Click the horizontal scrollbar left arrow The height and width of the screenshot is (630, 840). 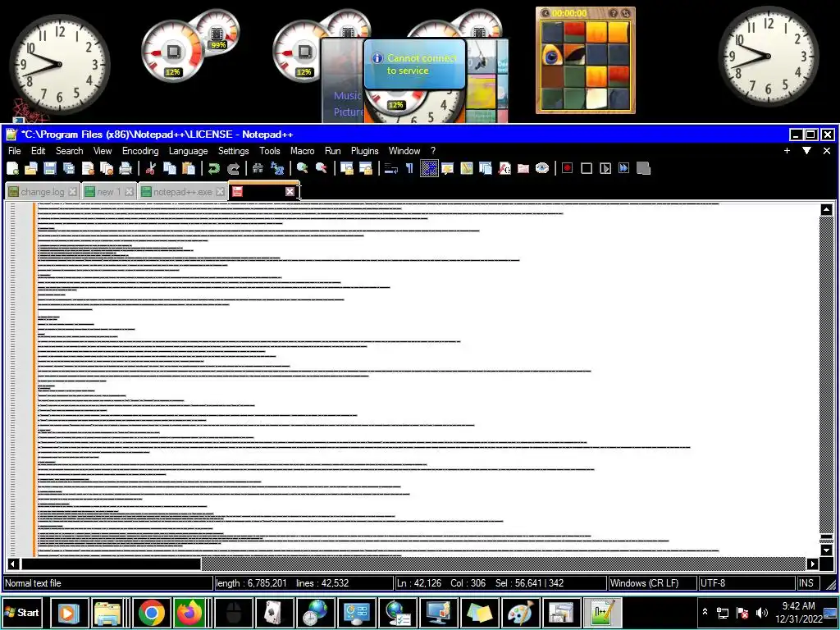click(13, 564)
